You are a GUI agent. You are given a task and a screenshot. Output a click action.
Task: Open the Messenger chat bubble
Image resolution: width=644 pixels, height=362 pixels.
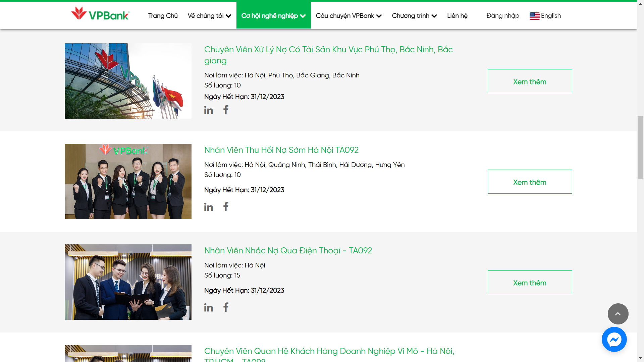(614, 340)
